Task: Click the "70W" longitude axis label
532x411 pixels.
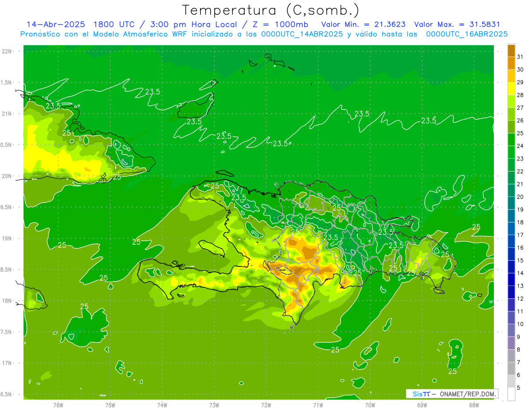Action: click(x=370, y=405)
